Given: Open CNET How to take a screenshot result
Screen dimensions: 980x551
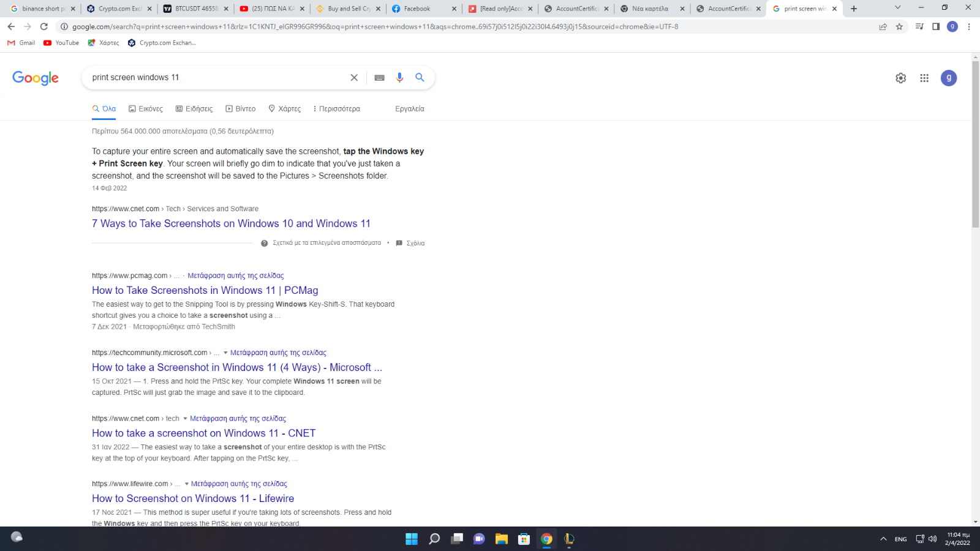Looking at the screenshot, I should [204, 433].
